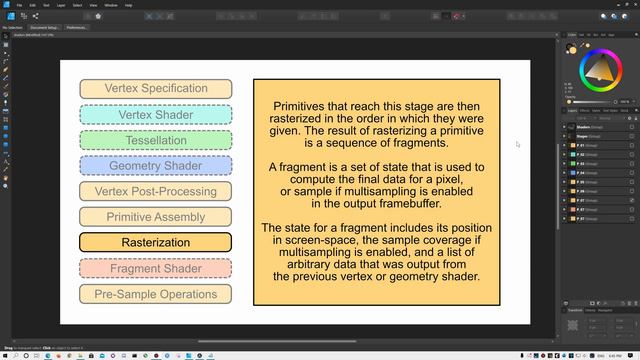Select the Rasterization box on canvas
640x360 pixels.
tap(156, 242)
